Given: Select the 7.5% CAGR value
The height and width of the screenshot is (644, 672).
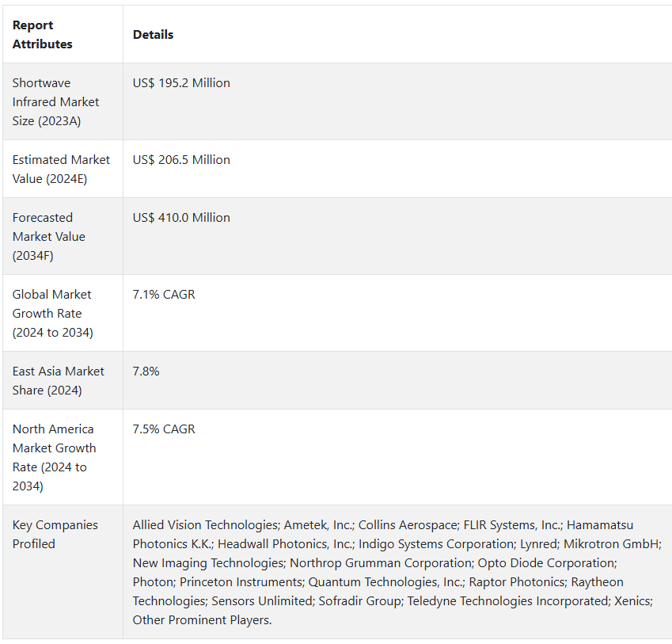Looking at the screenshot, I should coord(164,429).
